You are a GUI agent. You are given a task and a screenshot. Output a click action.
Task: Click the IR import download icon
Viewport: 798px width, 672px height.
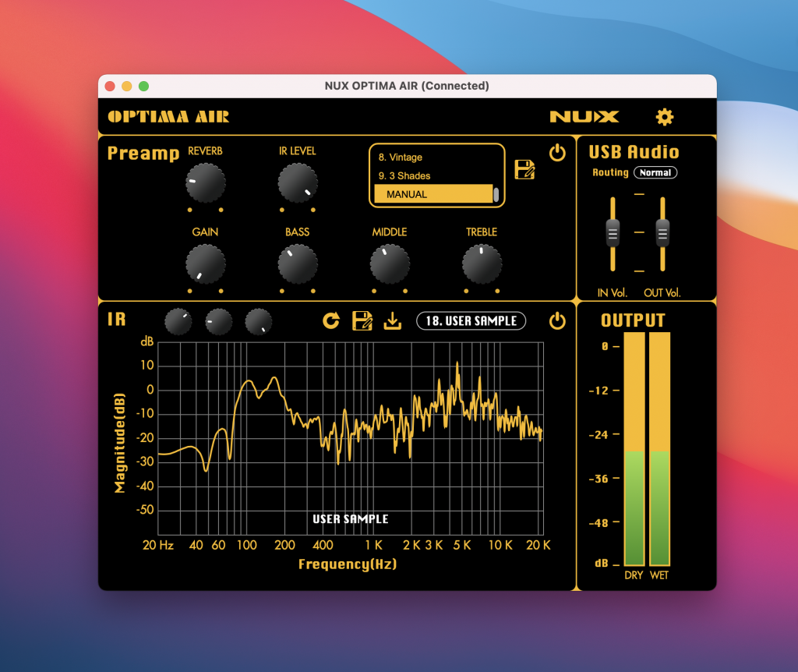[393, 320]
